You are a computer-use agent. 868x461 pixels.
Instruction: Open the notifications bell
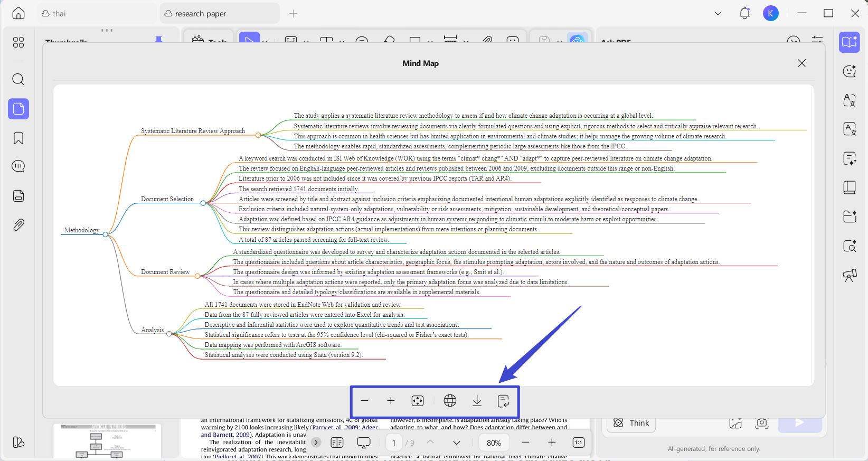(x=744, y=13)
